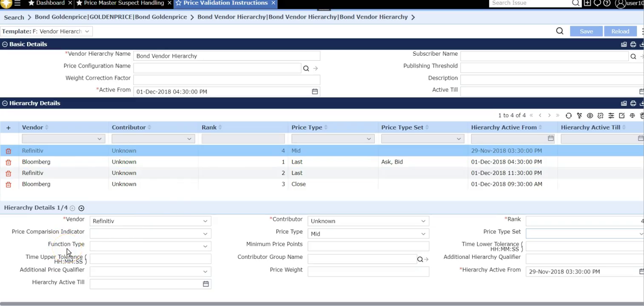Viewport: 644px width, 306px height.
Task: Collapse the Hierarchy Details section
Action: 5,103
